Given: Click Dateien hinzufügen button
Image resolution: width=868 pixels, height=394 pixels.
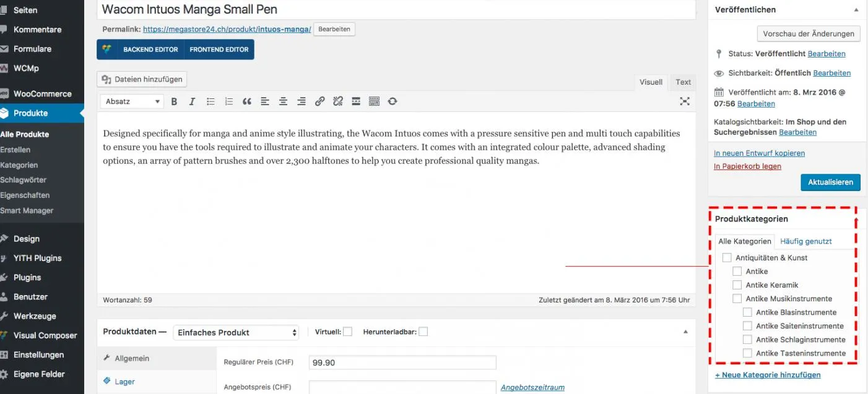Looking at the screenshot, I should point(142,79).
